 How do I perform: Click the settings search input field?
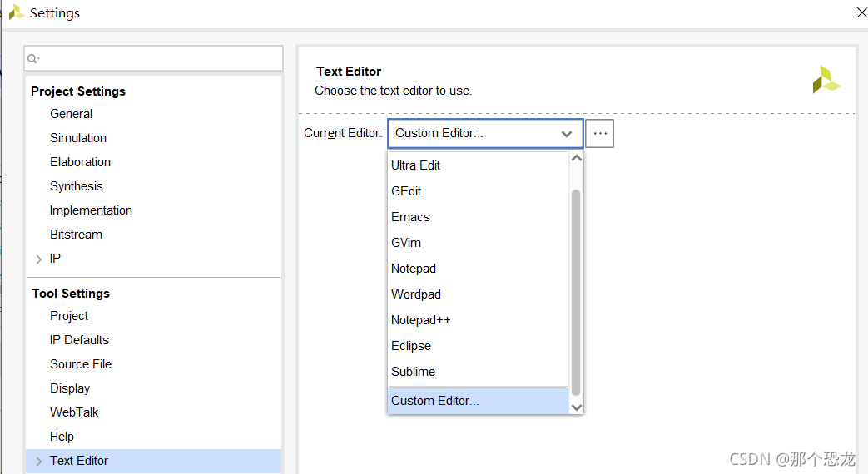153,58
